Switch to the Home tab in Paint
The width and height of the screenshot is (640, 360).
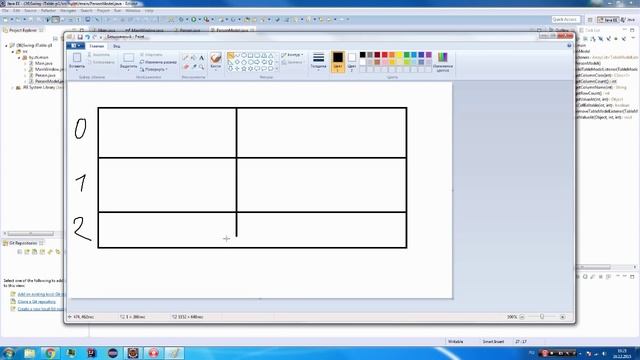coord(97,46)
